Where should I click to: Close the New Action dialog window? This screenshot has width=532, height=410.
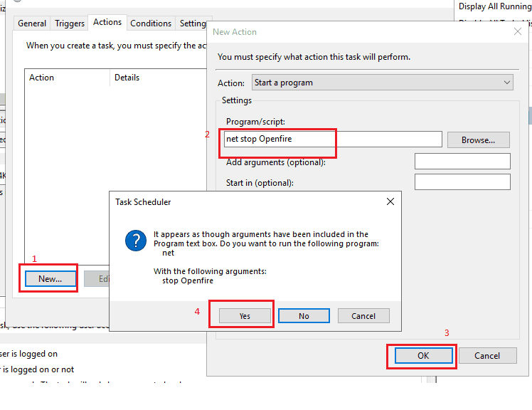pos(517,32)
